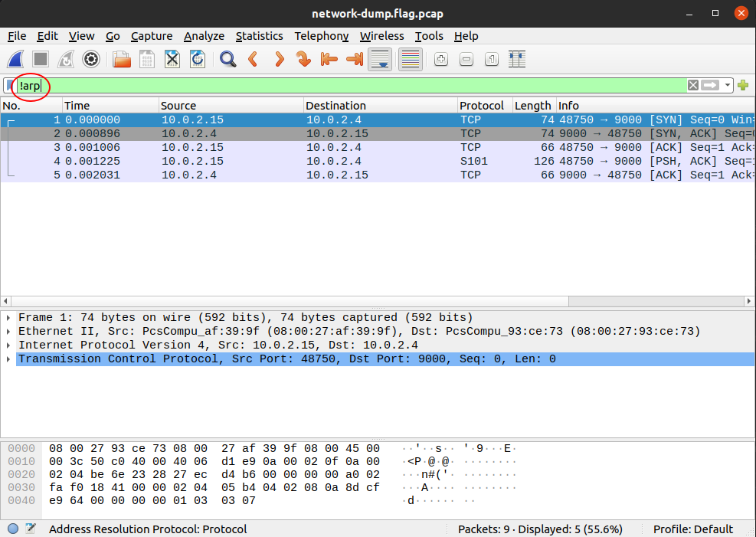Click the Find packet magnifier icon
756x537 pixels.
click(227, 59)
